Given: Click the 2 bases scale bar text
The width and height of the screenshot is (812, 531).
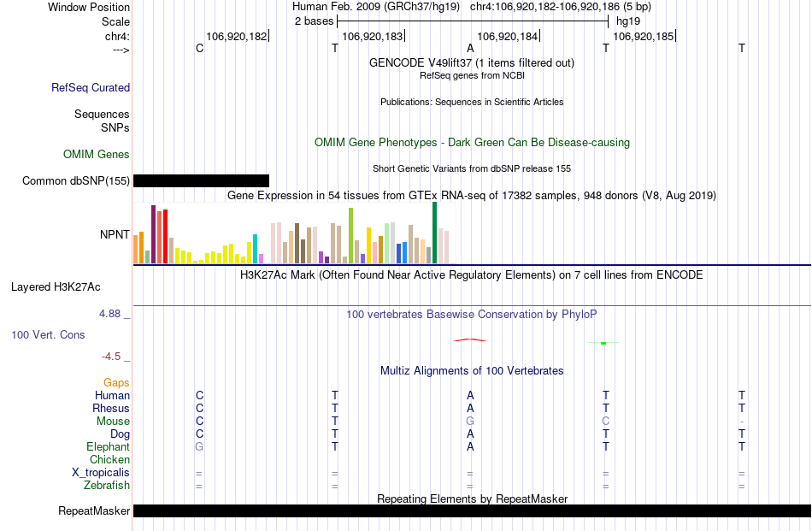Looking at the screenshot, I should tap(315, 21).
